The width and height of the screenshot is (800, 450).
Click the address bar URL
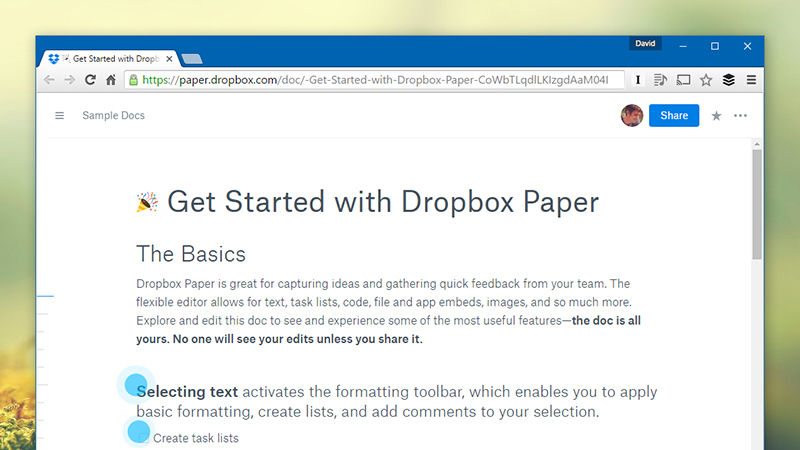pyautogui.click(x=375, y=80)
